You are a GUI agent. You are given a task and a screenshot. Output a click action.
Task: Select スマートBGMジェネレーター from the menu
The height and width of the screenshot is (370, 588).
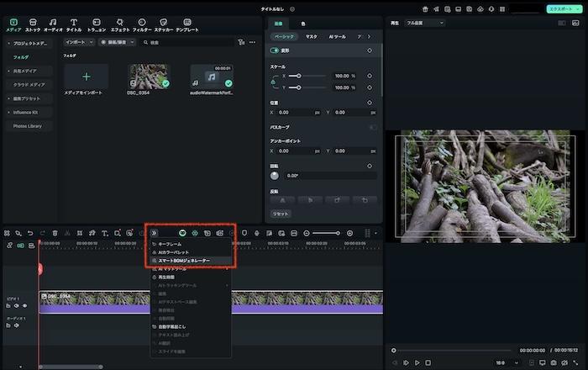click(x=184, y=261)
